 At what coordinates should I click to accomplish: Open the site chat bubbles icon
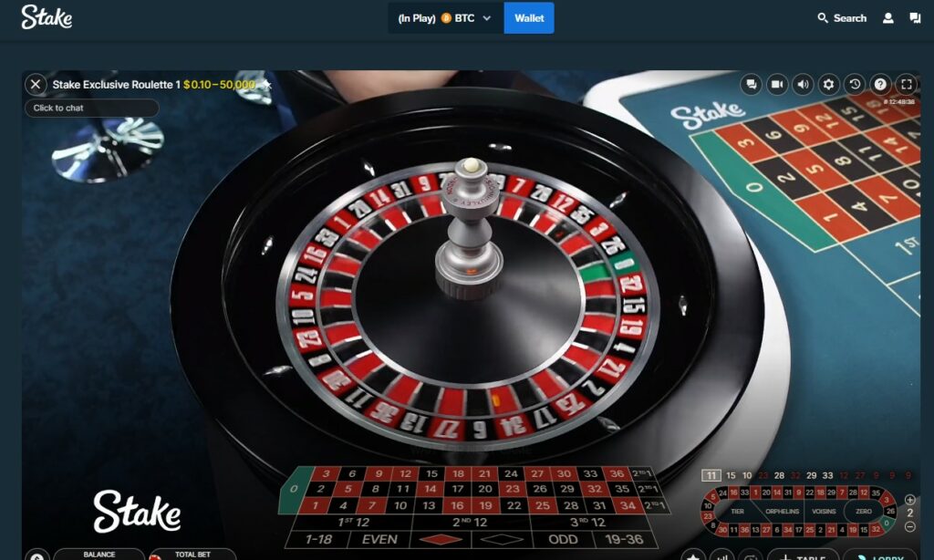(x=915, y=18)
